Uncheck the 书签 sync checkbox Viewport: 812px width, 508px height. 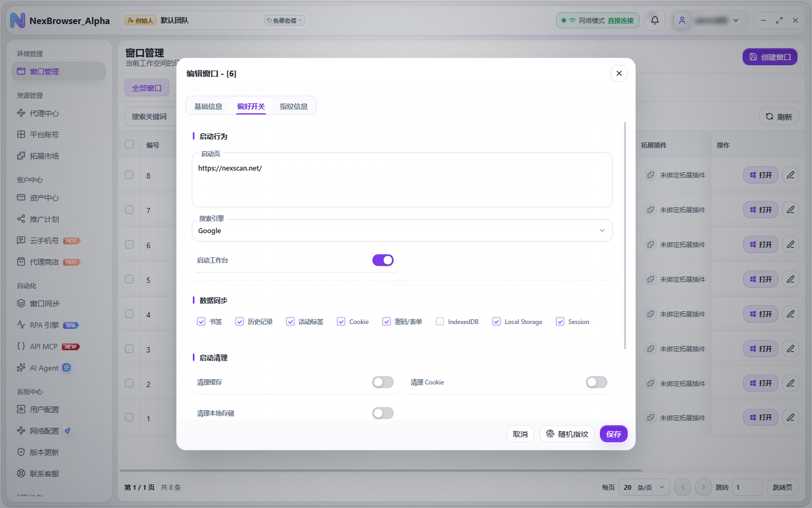[201, 321]
